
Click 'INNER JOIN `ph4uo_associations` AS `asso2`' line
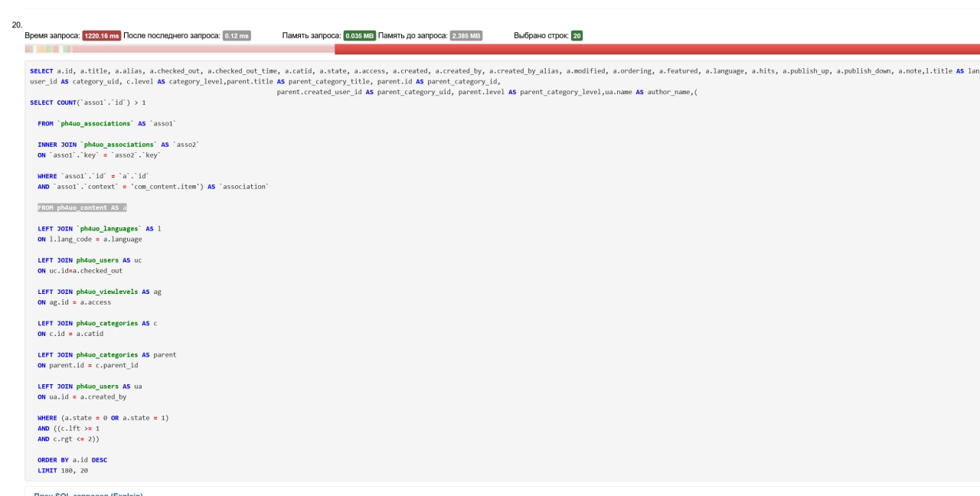[x=119, y=145]
